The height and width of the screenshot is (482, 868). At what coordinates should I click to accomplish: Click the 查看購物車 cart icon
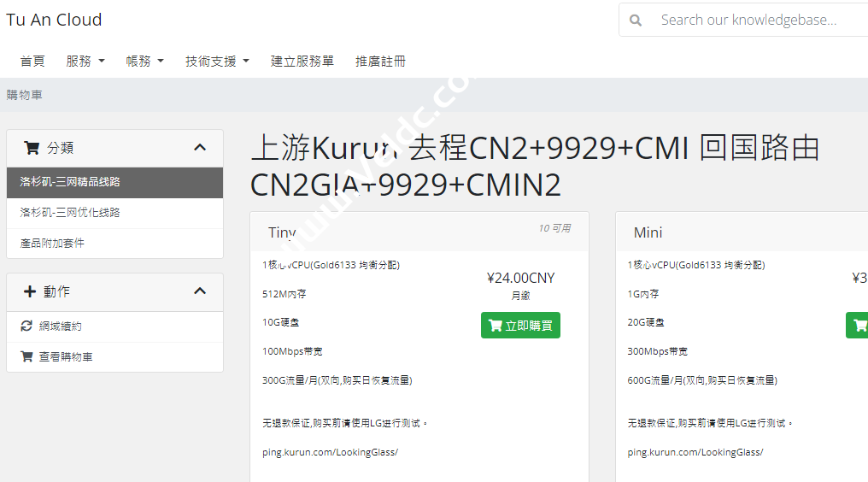pos(26,356)
